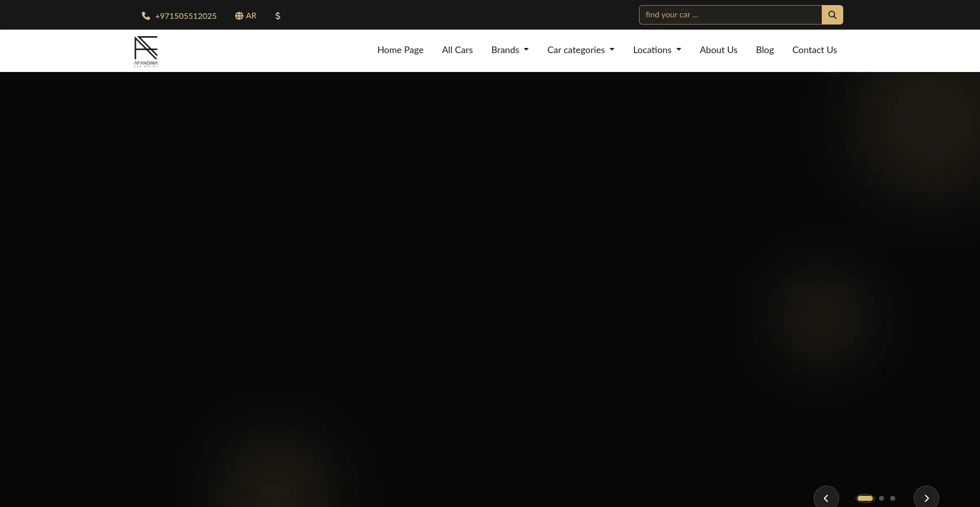
Task: Select the second carousel dot
Action: 881,498
